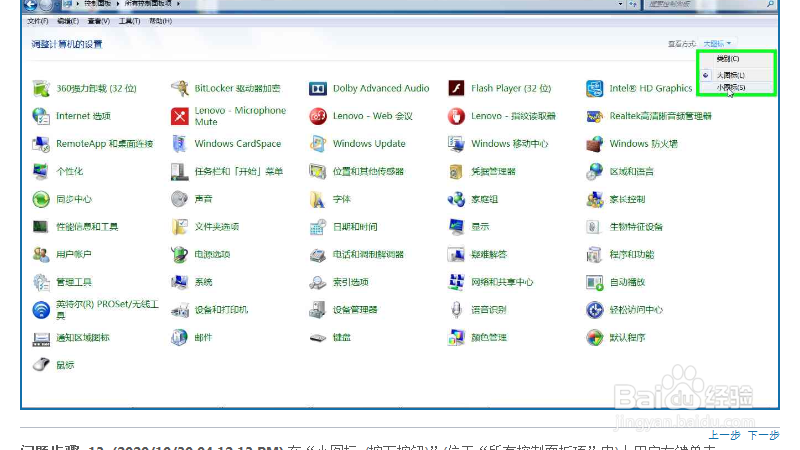Image resolution: width=800 pixels, height=450 pixels.
Task: Open the 任务栏和「开始」菜单 icon
Action: click(180, 172)
